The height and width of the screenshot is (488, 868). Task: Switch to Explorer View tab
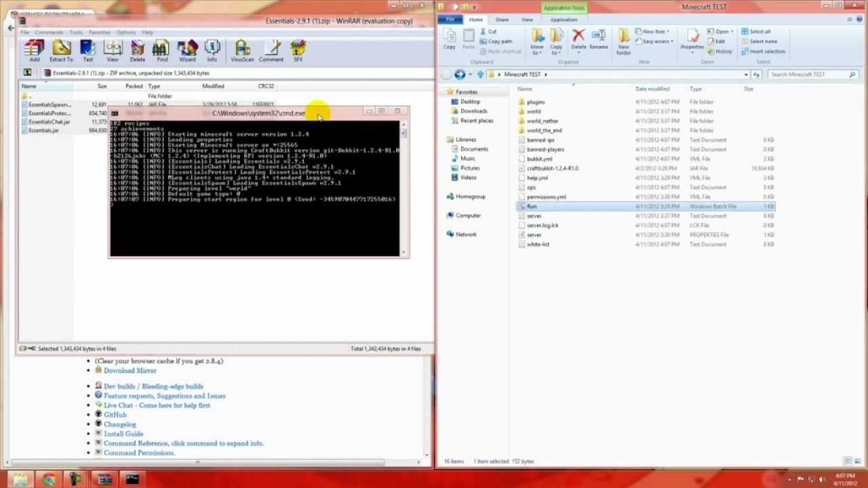pos(527,20)
